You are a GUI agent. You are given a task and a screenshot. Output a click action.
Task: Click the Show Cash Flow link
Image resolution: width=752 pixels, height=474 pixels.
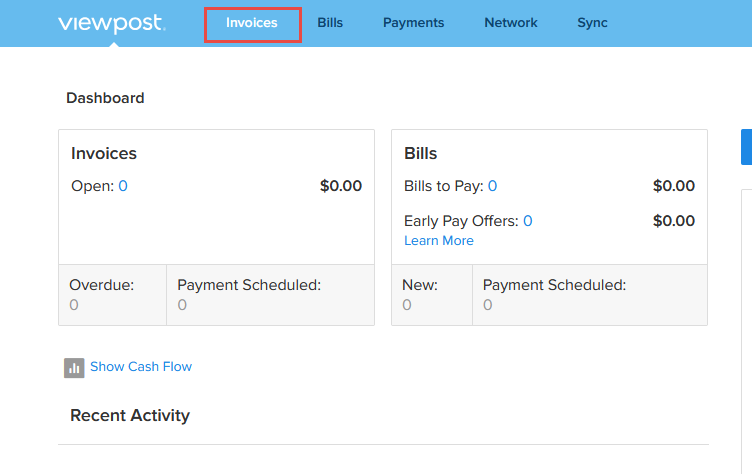tap(141, 367)
